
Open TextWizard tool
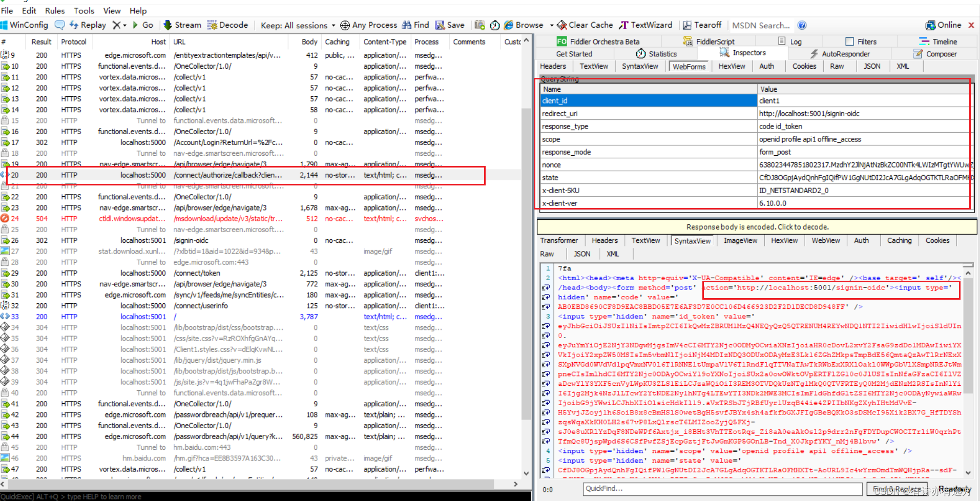[x=645, y=25]
